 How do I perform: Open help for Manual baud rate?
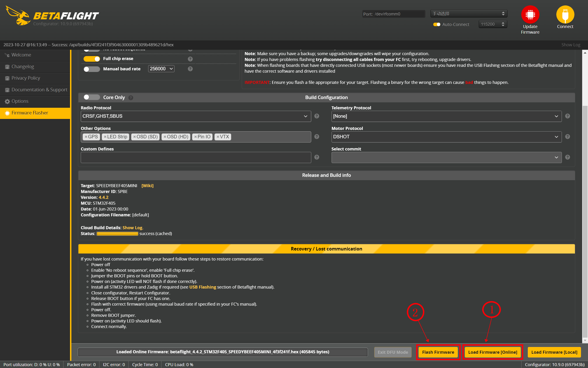(x=190, y=69)
